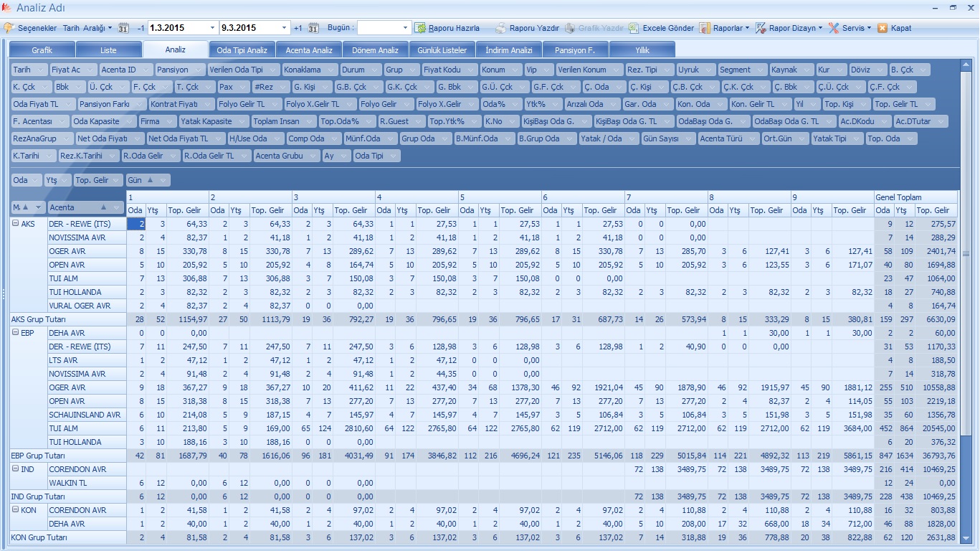Click the Döviz field chip
The image size is (980, 551).
click(x=867, y=70)
